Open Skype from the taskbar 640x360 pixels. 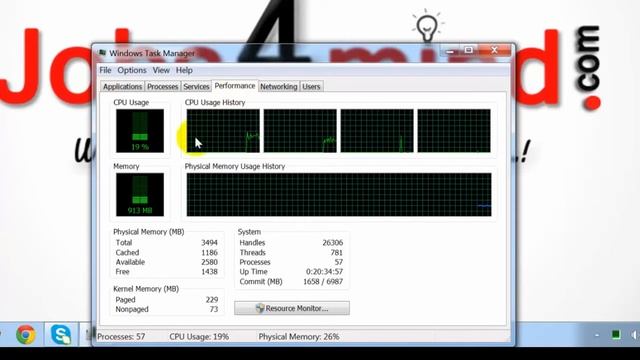[61, 335]
